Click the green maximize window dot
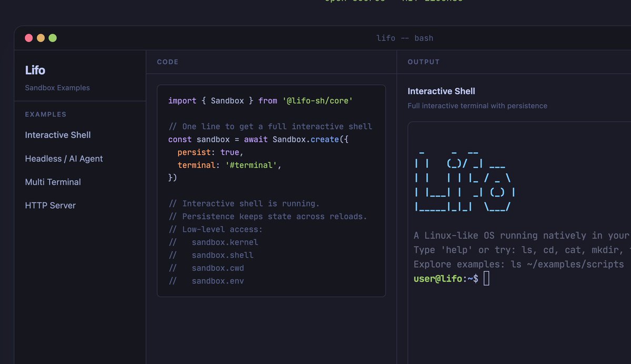Viewport: 631px width, 364px height. click(53, 38)
